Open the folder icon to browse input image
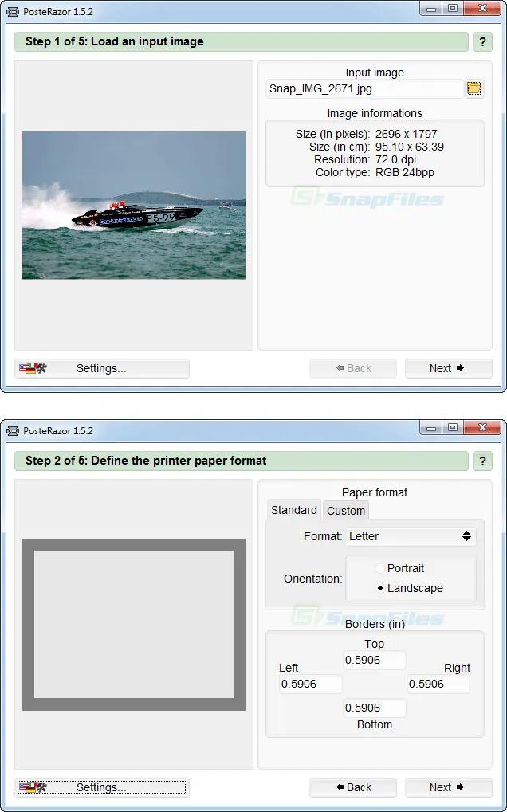The image size is (507, 812). click(474, 88)
